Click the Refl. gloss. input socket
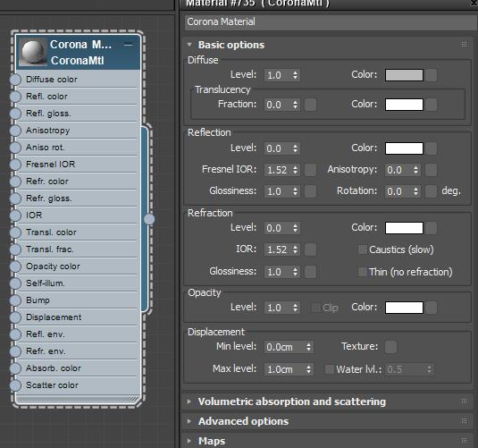Screen dimensions: 478x448 click(15, 114)
